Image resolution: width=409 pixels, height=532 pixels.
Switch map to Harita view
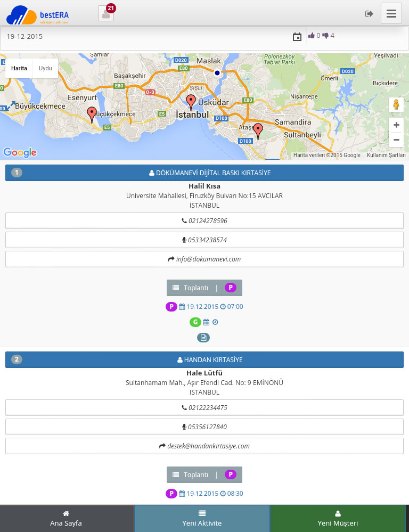19,68
